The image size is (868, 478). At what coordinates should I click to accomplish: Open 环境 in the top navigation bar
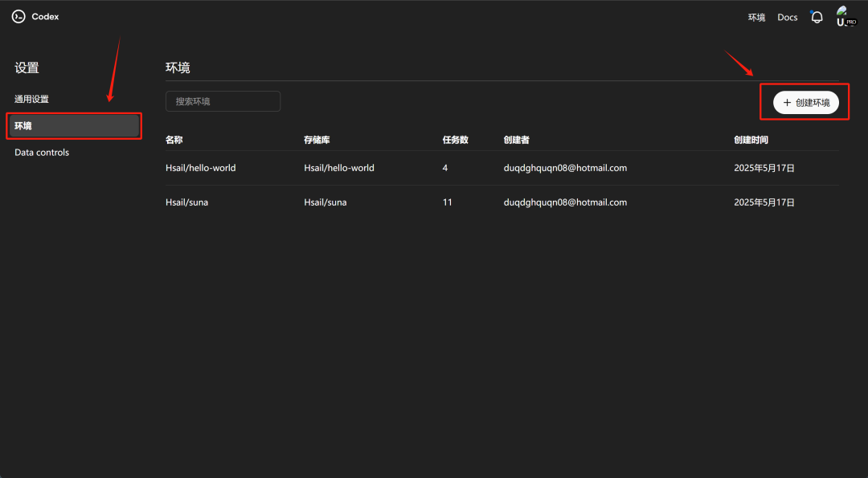tap(756, 18)
